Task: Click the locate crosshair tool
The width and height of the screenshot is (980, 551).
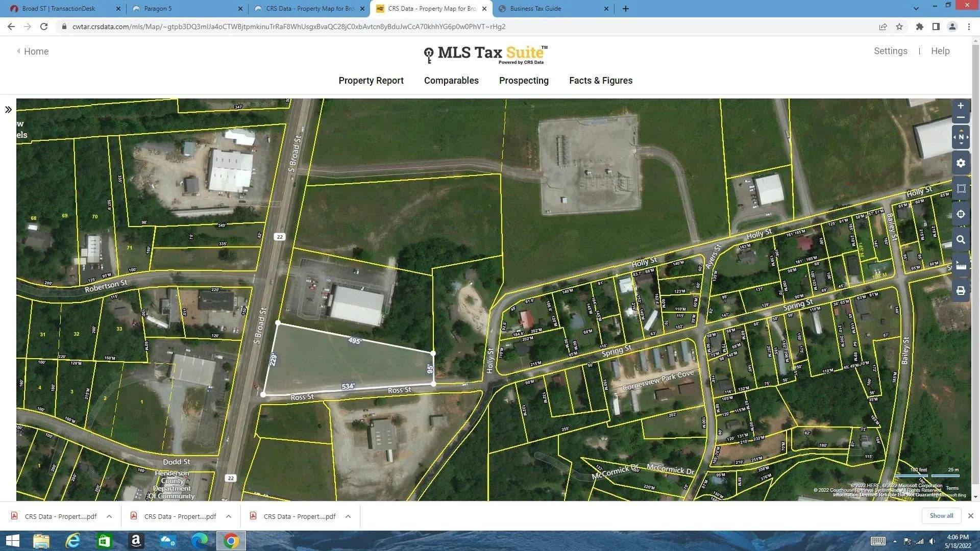Action: click(960, 214)
